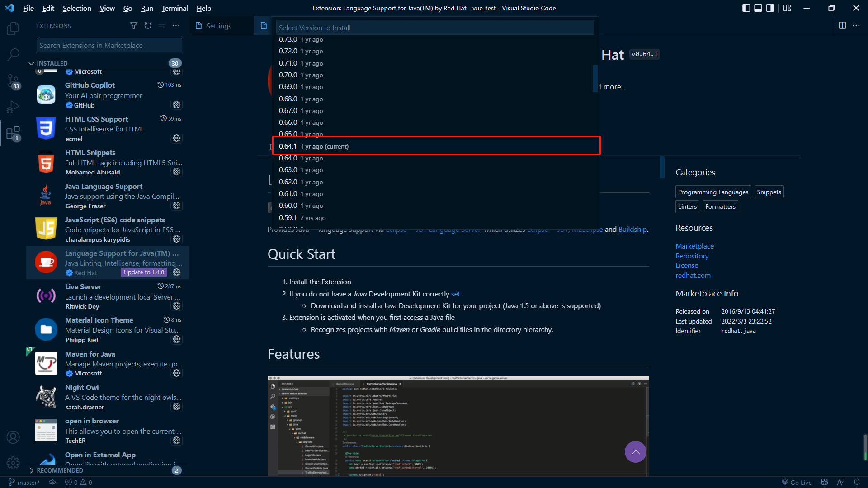Open manage gear for open in browser

(x=177, y=441)
